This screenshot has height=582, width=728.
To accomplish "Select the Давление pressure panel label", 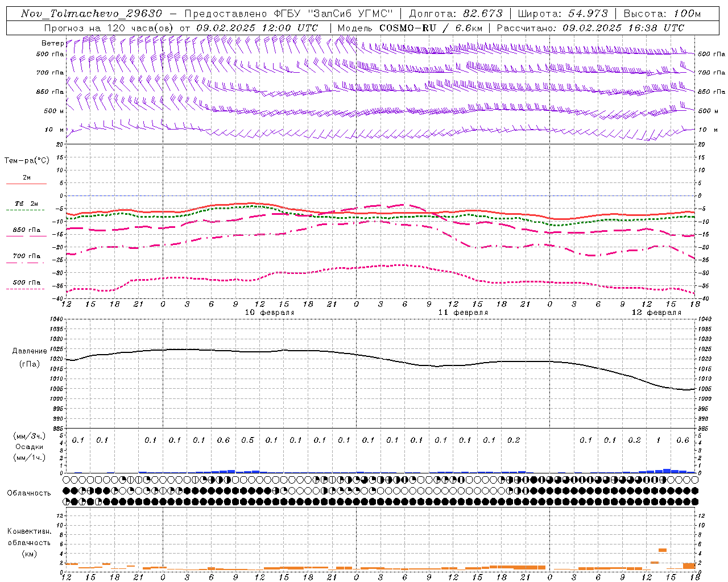I will (x=30, y=351).
